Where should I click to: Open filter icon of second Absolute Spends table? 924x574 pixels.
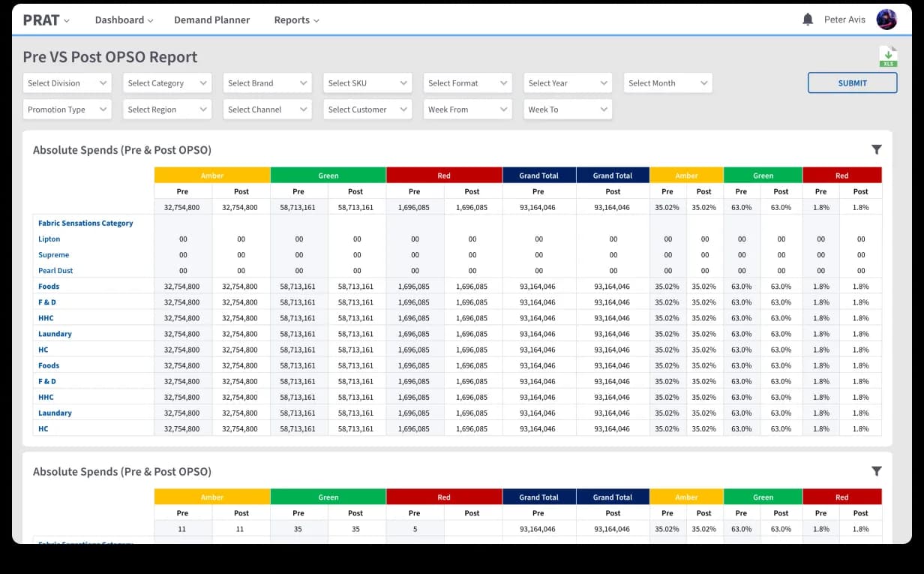tap(877, 471)
